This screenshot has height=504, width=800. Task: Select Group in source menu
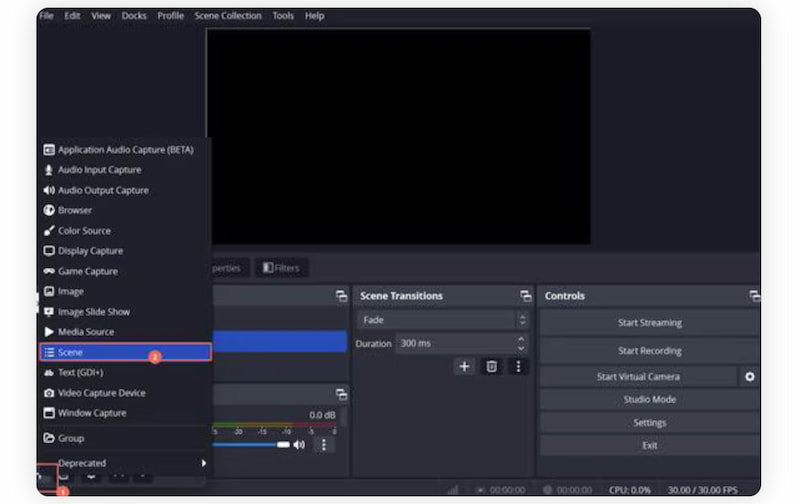[x=125, y=438]
